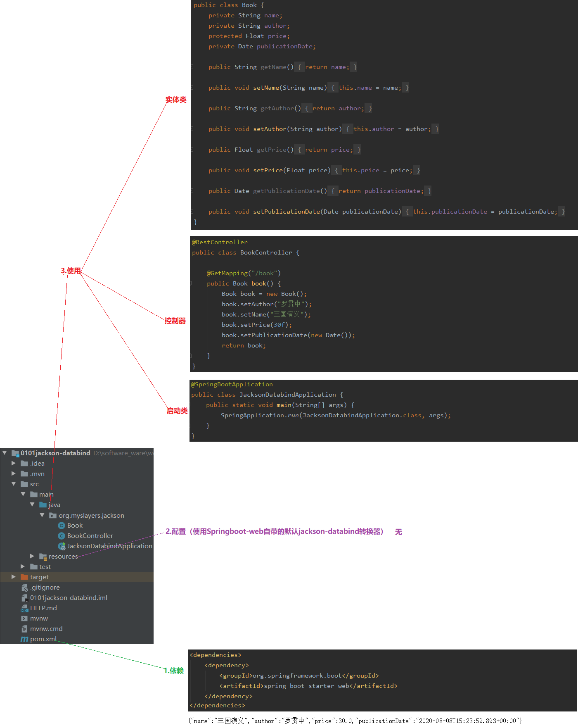Click the org.myslayers.jackson package icon
This screenshot has width=578, height=728.
point(53,516)
